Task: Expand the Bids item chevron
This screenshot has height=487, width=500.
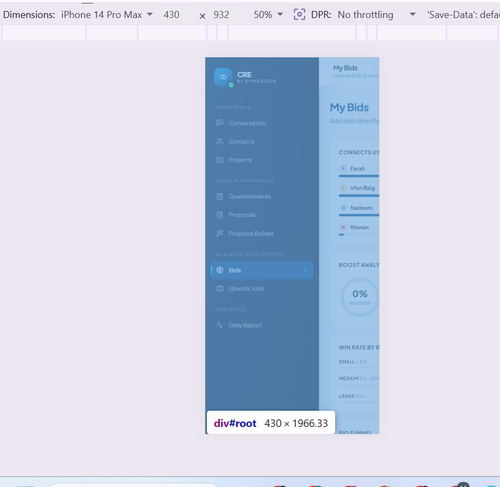Action: [305, 270]
